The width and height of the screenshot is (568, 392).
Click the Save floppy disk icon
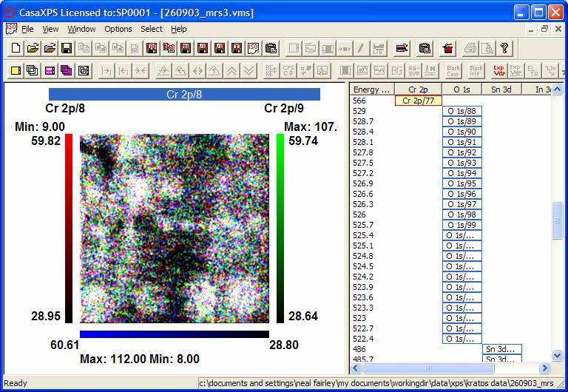[67, 49]
